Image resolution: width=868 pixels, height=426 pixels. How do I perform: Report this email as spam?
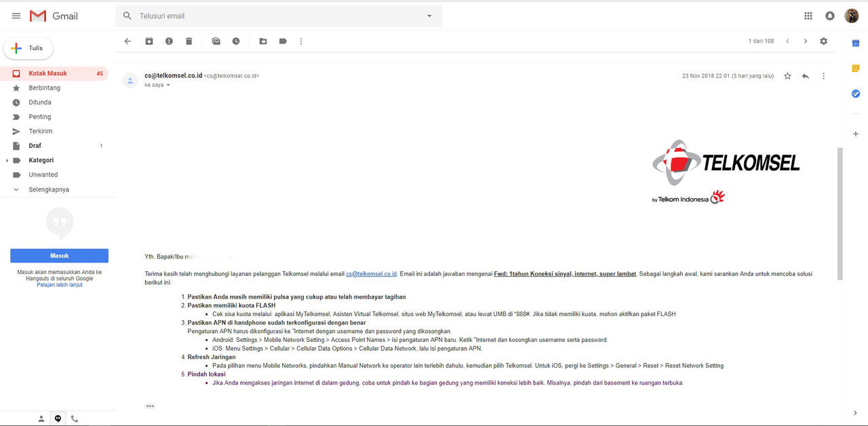click(x=169, y=41)
